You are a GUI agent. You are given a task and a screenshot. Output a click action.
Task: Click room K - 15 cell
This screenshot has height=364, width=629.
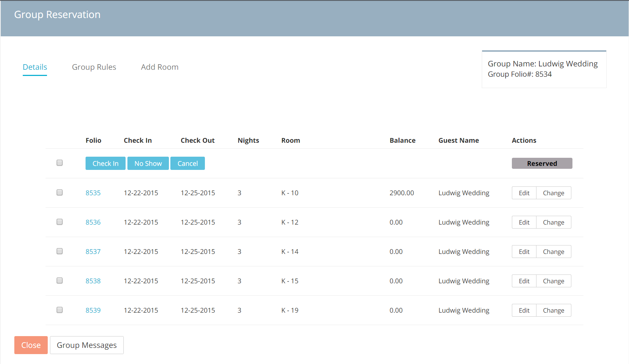click(290, 281)
